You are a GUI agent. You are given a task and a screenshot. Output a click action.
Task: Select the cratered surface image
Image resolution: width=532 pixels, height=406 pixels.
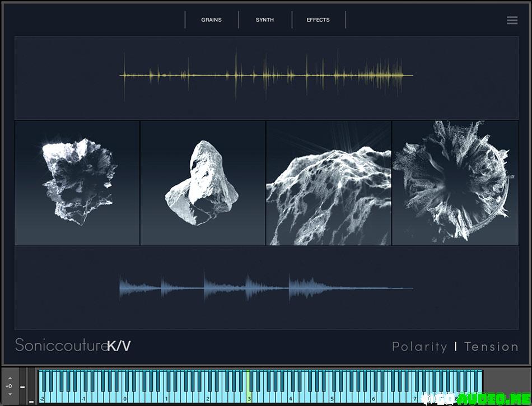(329, 183)
